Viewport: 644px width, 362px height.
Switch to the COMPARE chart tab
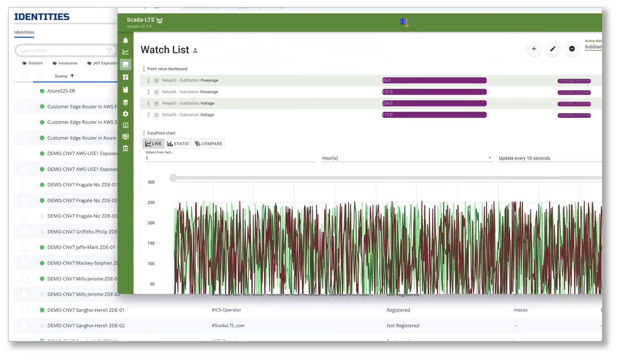click(x=208, y=144)
